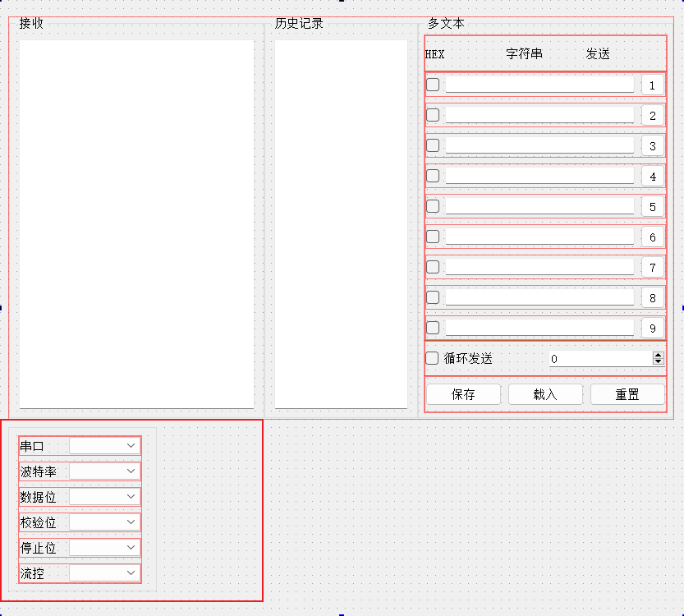Enable HEX checkbox for row 7
This screenshot has height=616, width=684.
pyautogui.click(x=433, y=267)
